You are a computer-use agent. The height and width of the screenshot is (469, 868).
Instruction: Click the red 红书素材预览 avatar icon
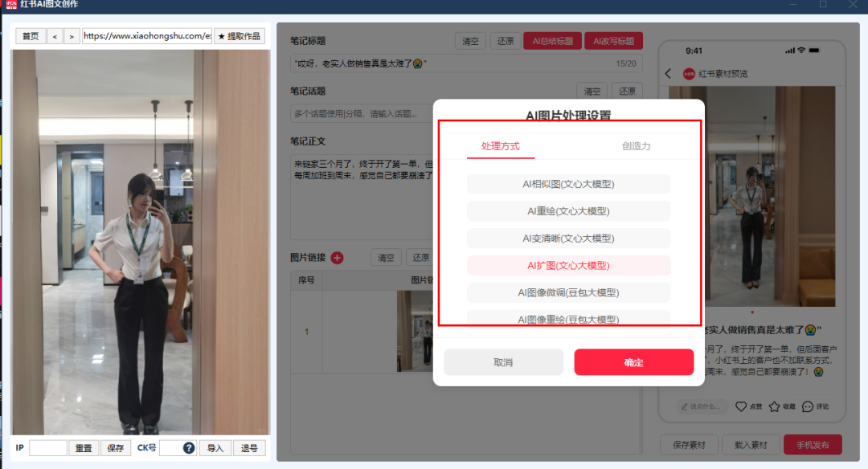pyautogui.click(x=689, y=74)
